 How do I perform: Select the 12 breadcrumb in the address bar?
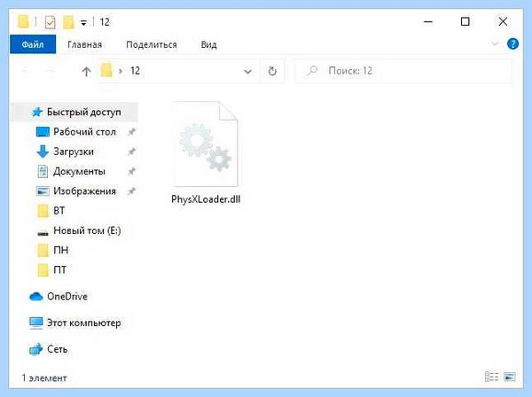(x=135, y=71)
